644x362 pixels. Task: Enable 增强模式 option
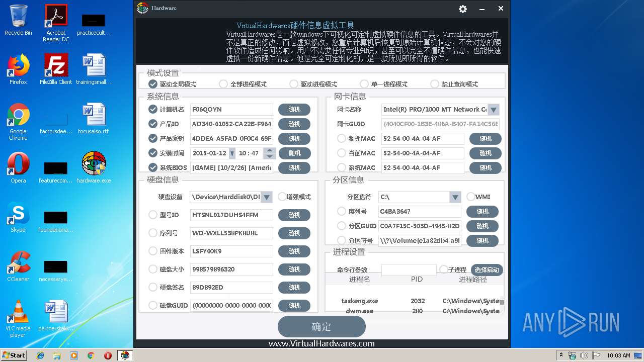[x=282, y=197]
